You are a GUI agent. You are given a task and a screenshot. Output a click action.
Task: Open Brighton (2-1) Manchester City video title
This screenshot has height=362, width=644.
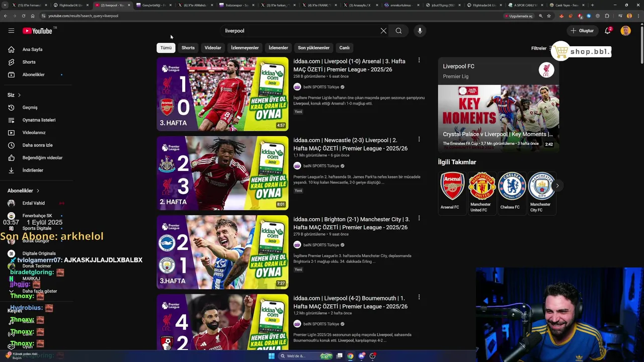click(352, 223)
